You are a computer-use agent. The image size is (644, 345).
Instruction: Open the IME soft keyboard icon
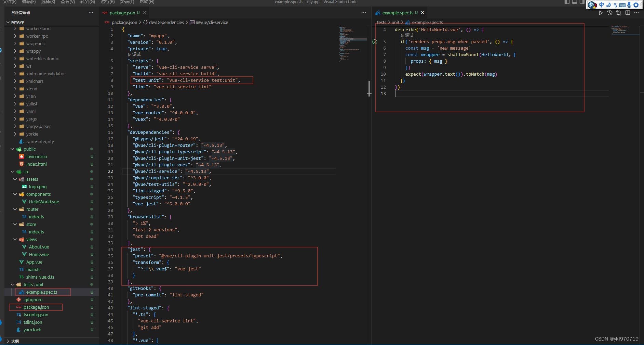pyautogui.click(x=622, y=5)
